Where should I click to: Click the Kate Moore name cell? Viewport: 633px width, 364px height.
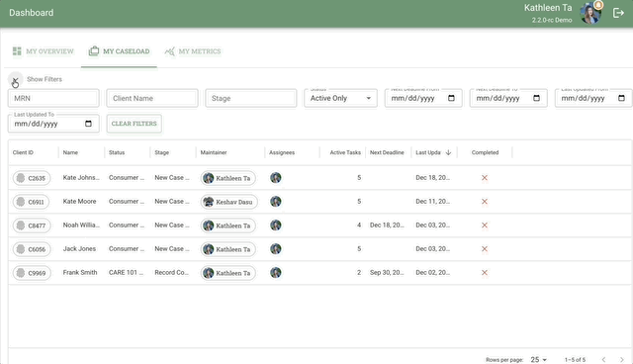[79, 202]
